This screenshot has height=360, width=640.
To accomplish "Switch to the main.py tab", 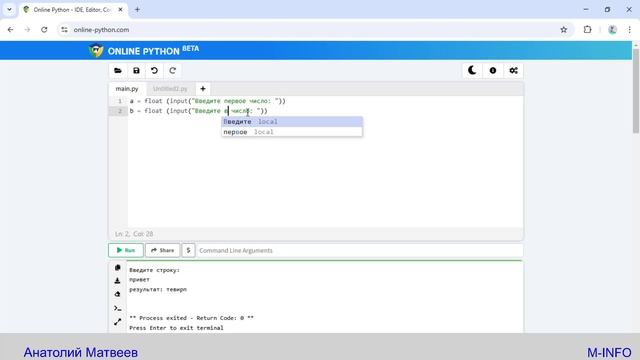I will pos(127,89).
